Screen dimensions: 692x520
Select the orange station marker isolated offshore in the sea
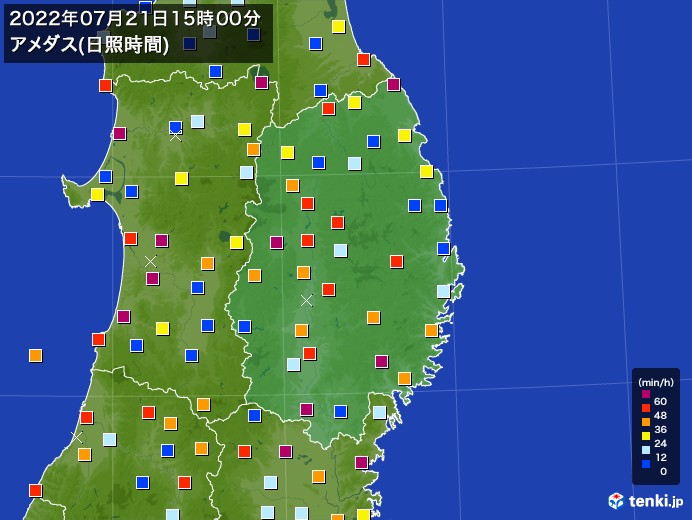(35, 355)
